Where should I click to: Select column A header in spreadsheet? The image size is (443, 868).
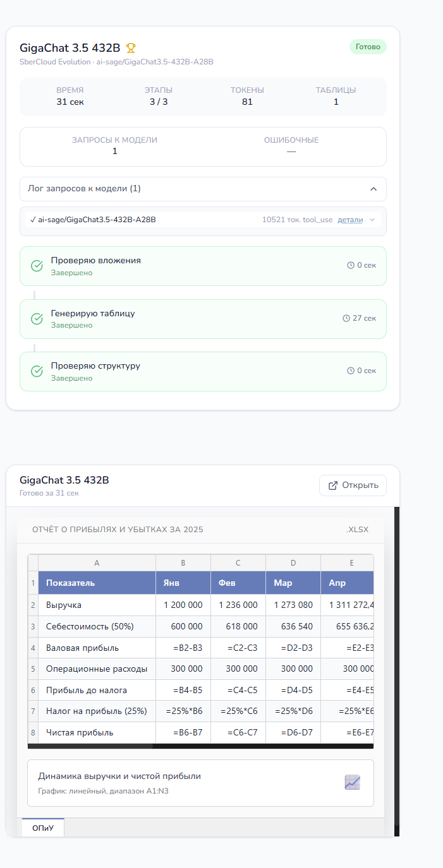point(97,563)
